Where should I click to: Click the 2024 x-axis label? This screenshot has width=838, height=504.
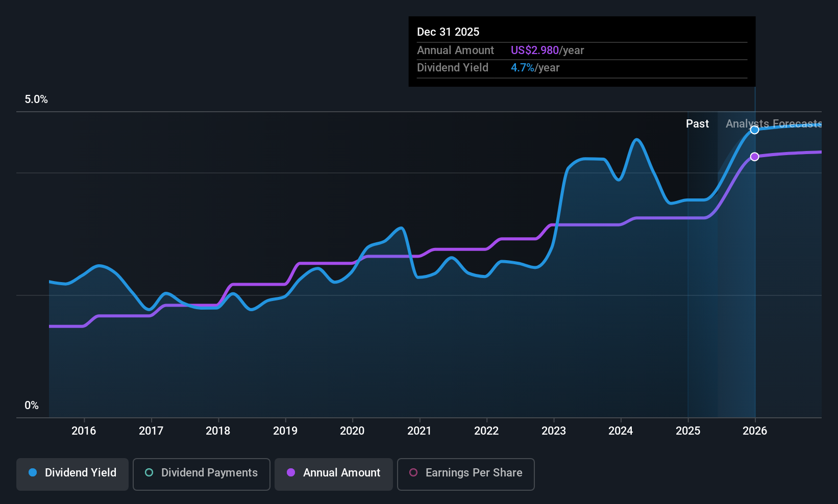[x=621, y=431]
